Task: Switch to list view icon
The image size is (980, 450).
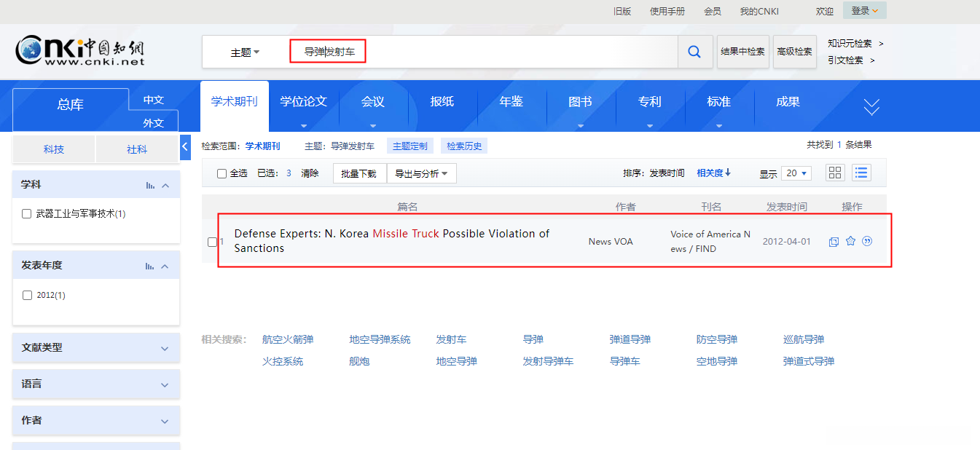Action: pyautogui.click(x=862, y=173)
